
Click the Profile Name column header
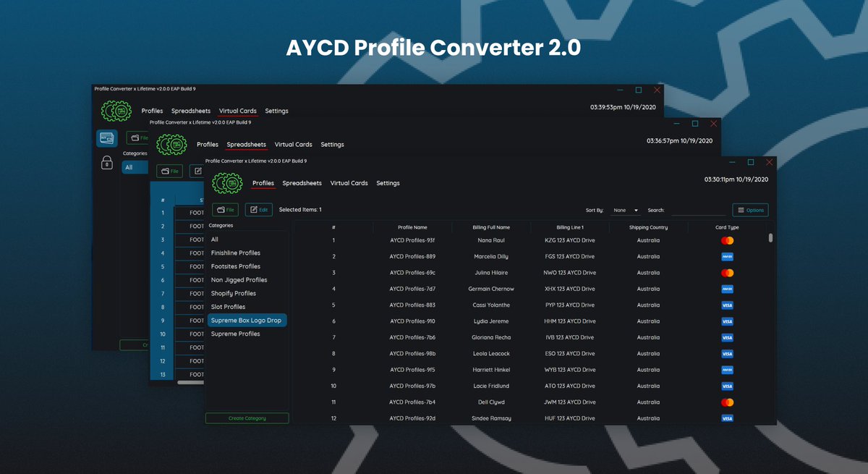(412, 227)
